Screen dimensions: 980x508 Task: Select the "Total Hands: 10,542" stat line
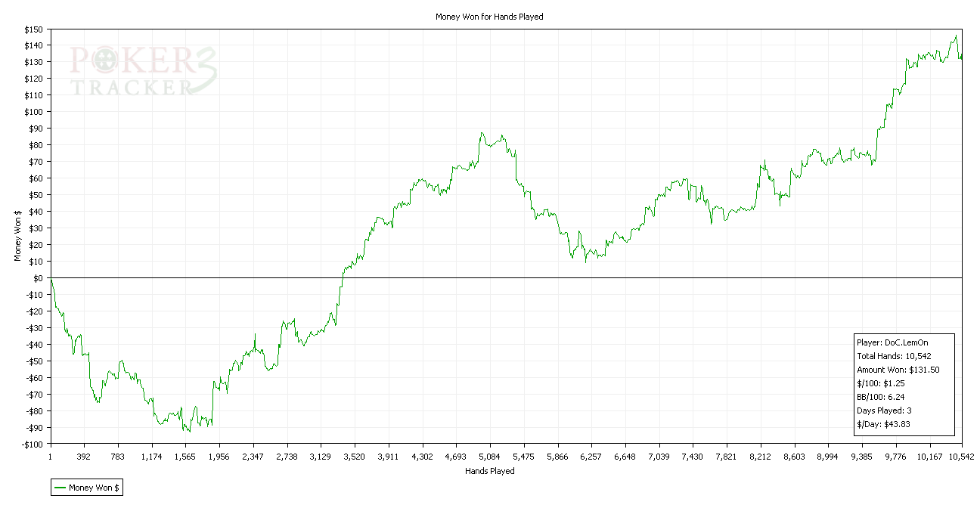click(892, 356)
